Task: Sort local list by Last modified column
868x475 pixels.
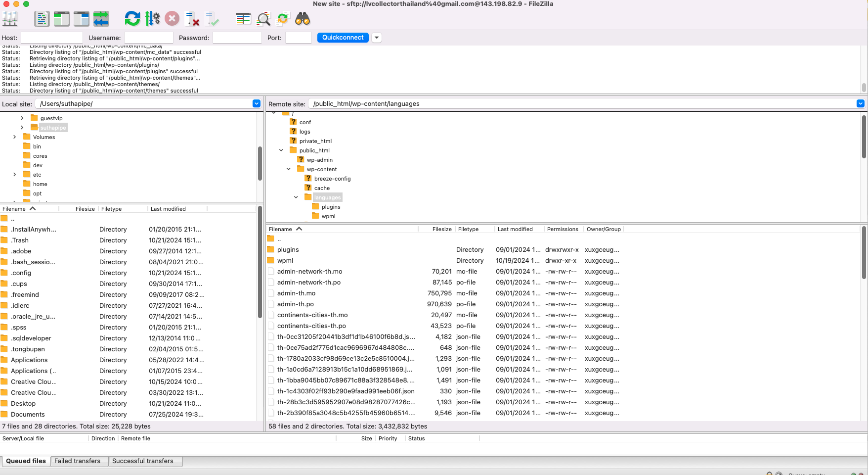Action: click(177, 209)
